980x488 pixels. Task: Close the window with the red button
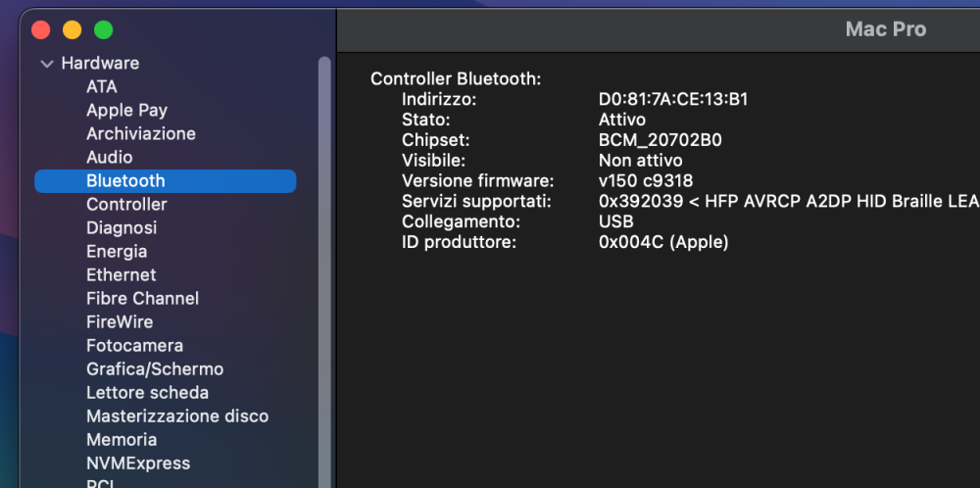tap(40, 29)
